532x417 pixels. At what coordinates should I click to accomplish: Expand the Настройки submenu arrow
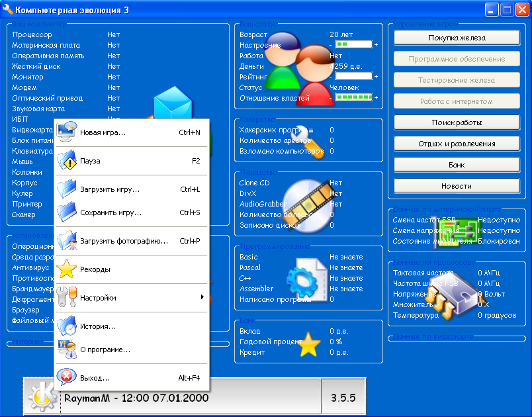coord(202,297)
